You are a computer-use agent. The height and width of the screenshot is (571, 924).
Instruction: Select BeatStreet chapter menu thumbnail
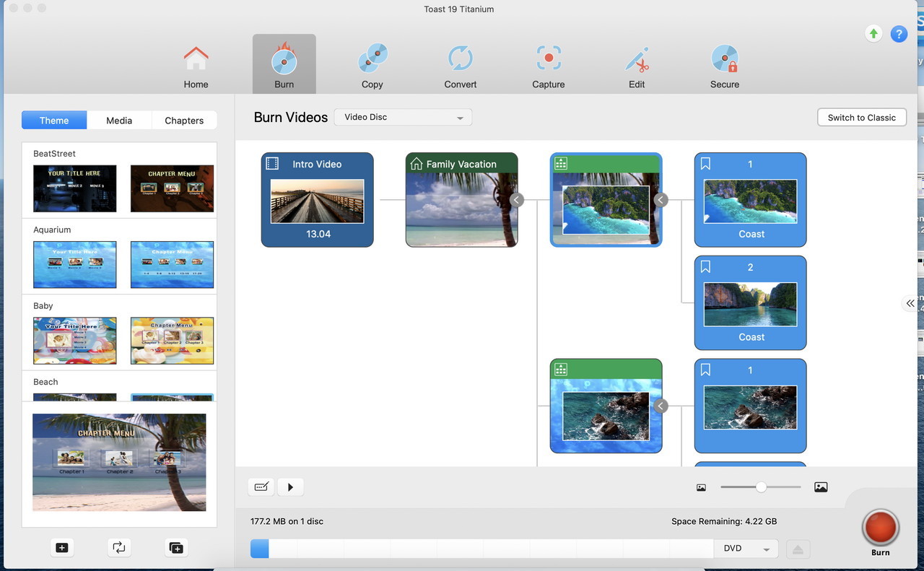click(172, 188)
